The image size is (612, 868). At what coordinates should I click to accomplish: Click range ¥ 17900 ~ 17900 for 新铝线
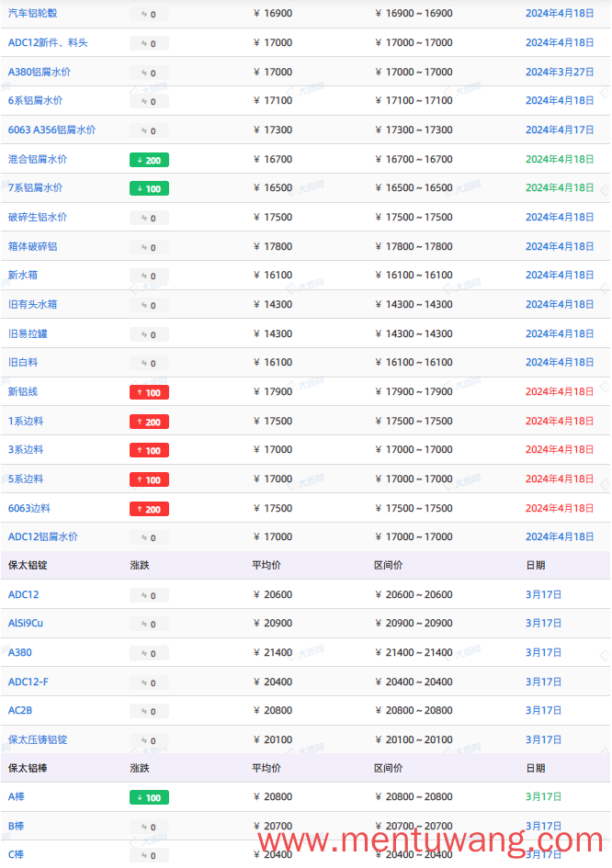414,392
